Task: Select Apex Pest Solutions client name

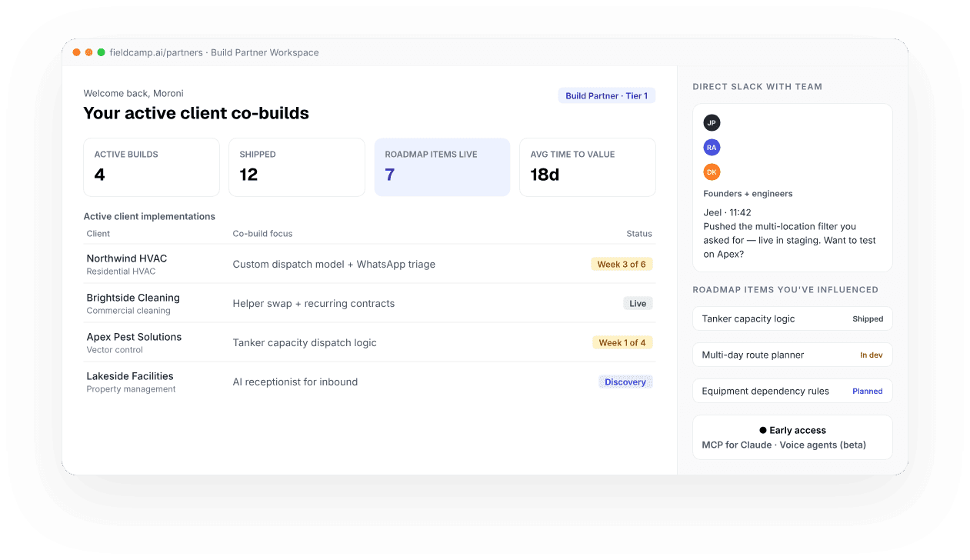Action: point(134,338)
